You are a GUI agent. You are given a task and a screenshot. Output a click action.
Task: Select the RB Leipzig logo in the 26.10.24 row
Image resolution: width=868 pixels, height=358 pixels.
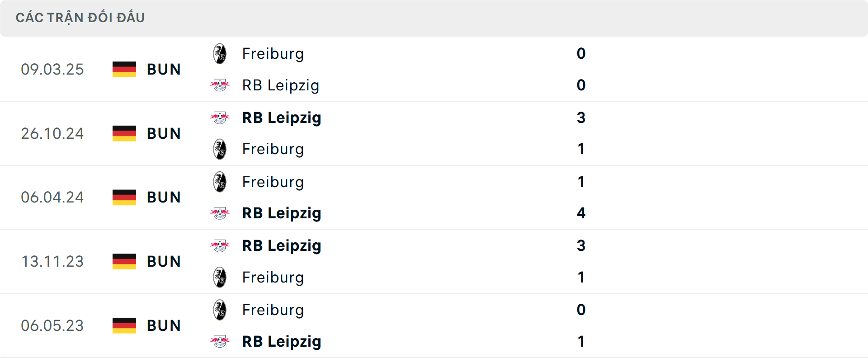point(220,117)
